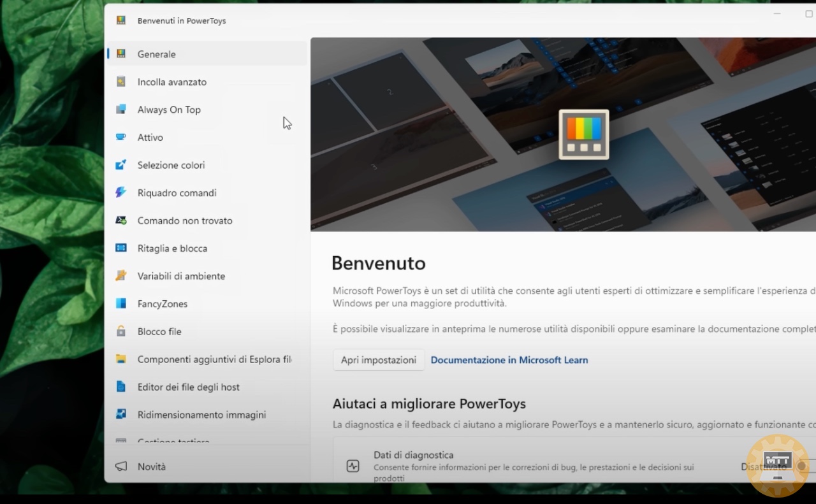
Task: Select Blocco file in the sidebar
Action: (x=207, y=331)
